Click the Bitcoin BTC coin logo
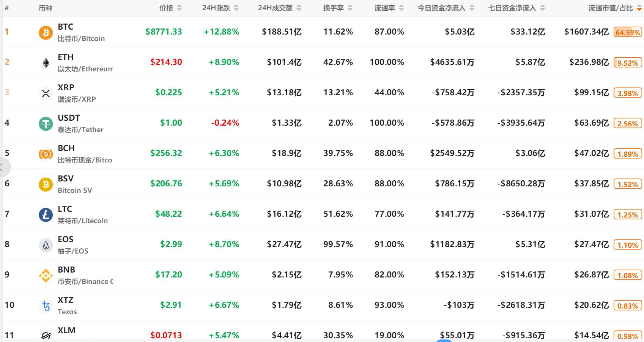The height and width of the screenshot is (342, 644). 46,33
